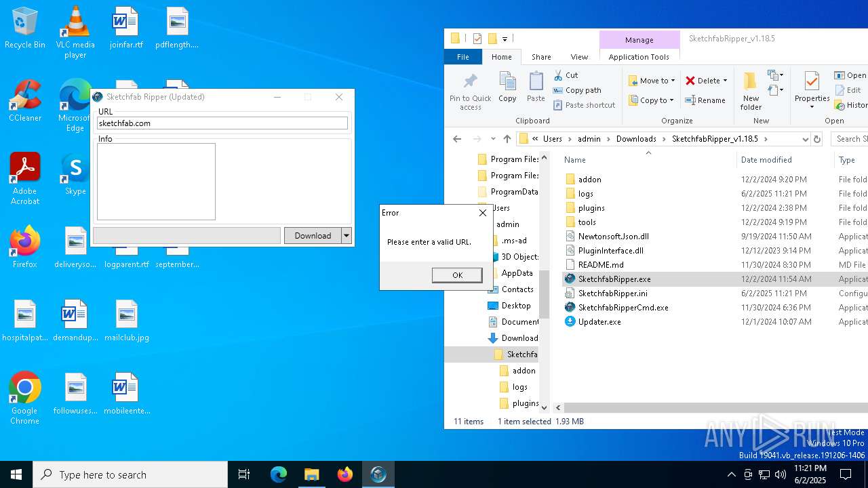The width and height of the screenshot is (868, 488).
Task: Open the File tab in File Explorer
Action: pos(463,57)
